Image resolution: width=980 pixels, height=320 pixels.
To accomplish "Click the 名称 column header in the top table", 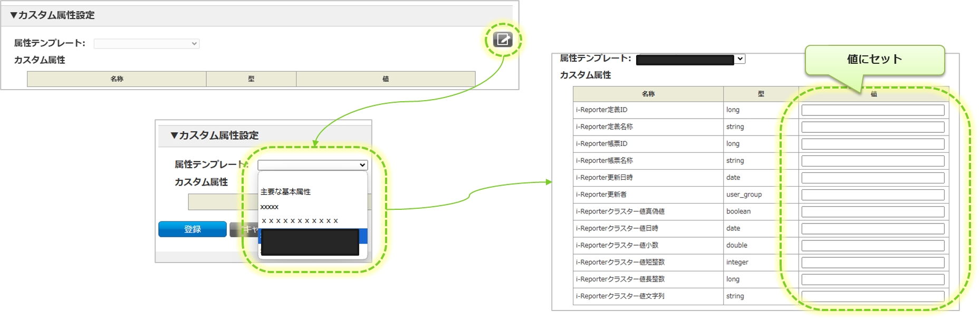I will pyautogui.click(x=117, y=79).
